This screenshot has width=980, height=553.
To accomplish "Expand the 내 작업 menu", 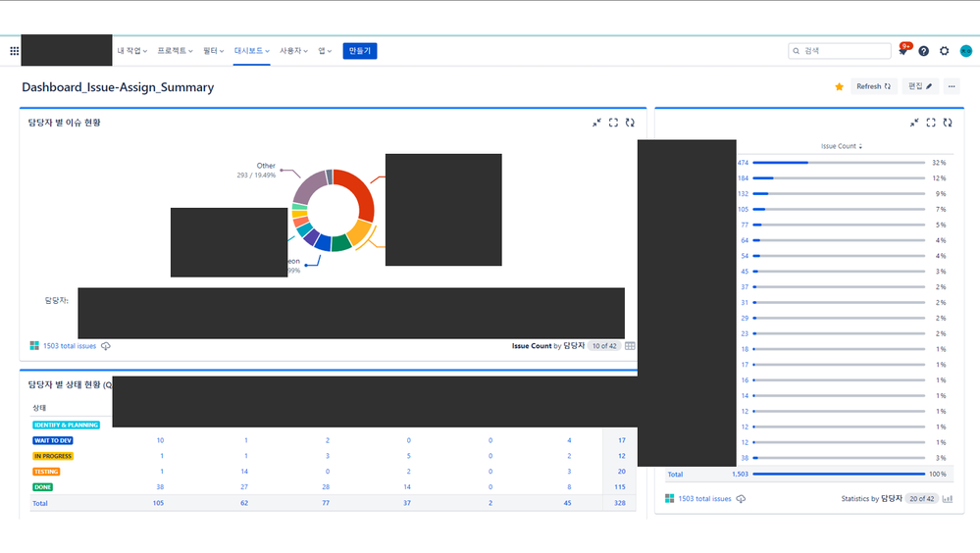I will (131, 51).
